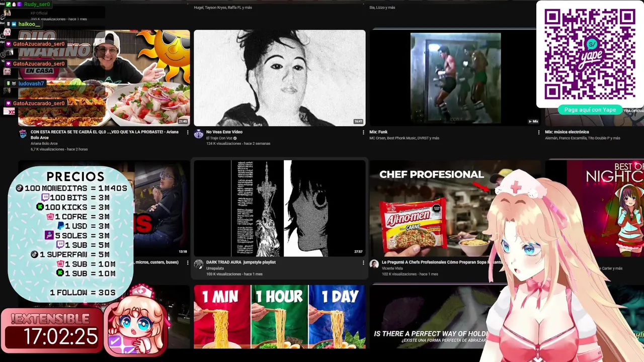
Task: Click chat username Rudy_ser0
Action: pos(37,4)
